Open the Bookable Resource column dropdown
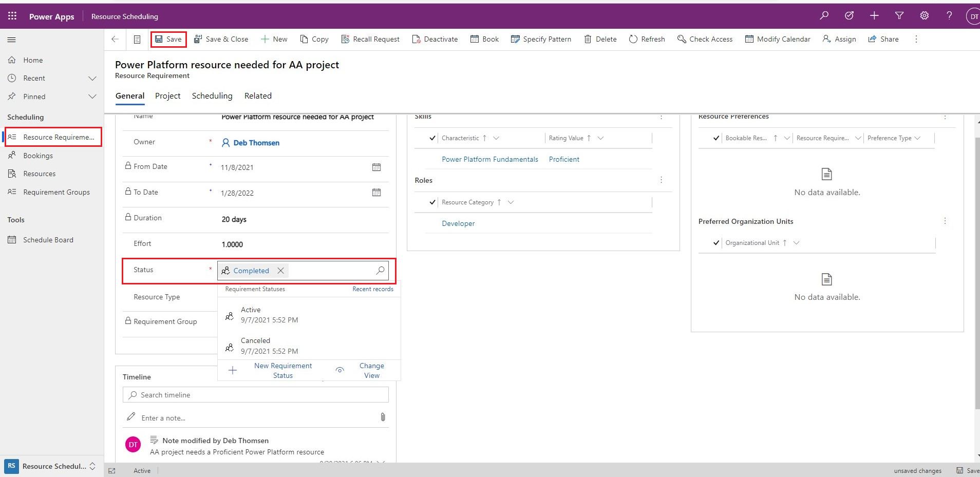Screen dimensions: 980x477 point(787,138)
